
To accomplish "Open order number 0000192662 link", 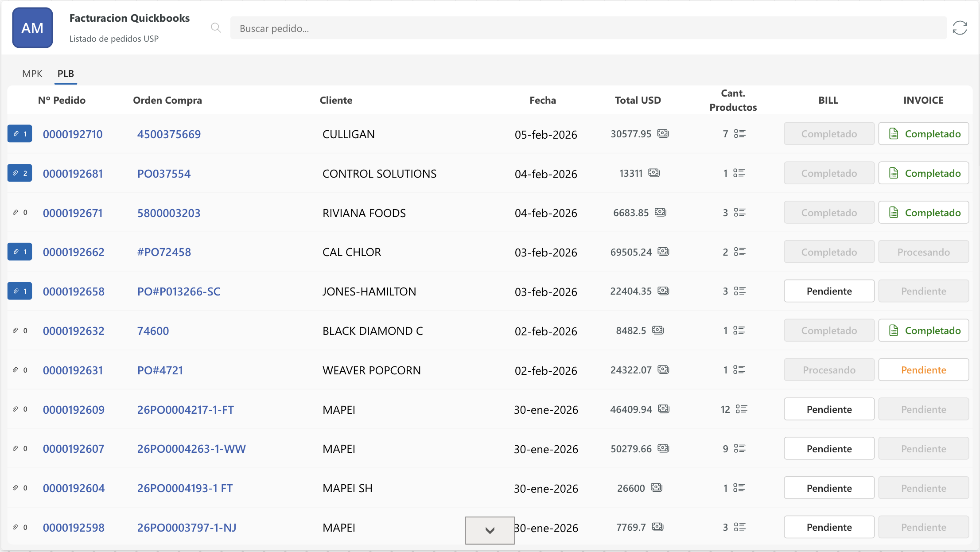I will click(74, 252).
